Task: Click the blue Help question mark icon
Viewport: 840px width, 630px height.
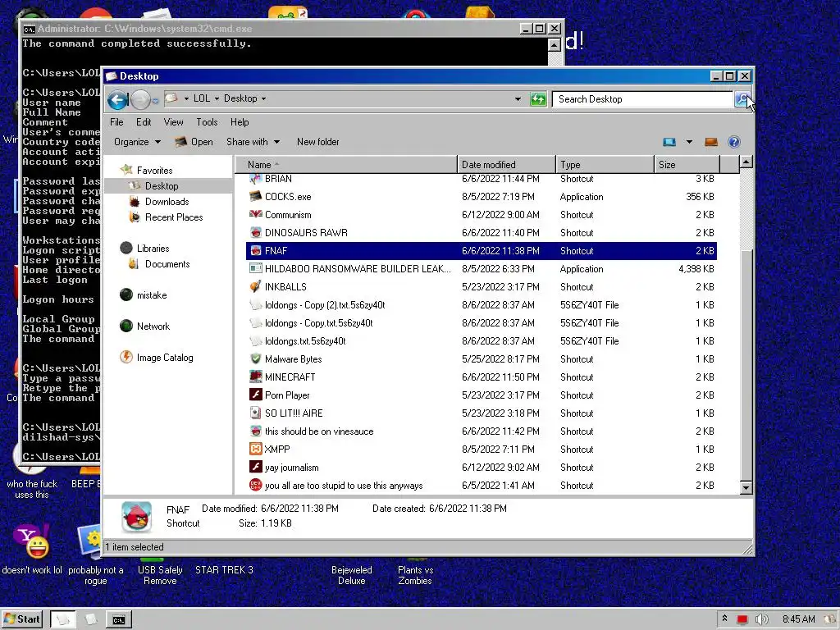Action: click(x=734, y=142)
